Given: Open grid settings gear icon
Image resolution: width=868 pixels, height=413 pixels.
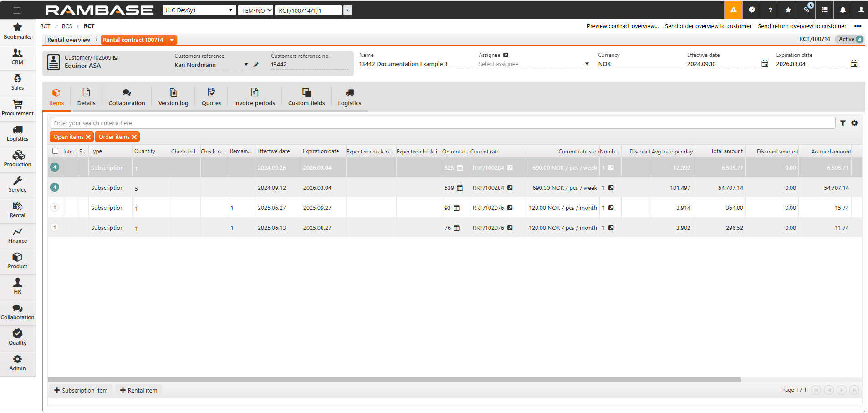Looking at the screenshot, I should point(854,123).
